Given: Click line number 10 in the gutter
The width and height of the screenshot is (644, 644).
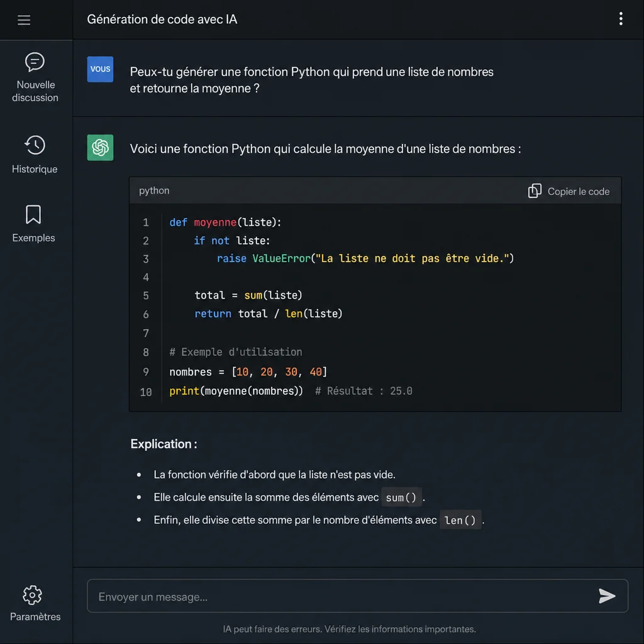Looking at the screenshot, I should pyautogui.click(x=146, y=392).
